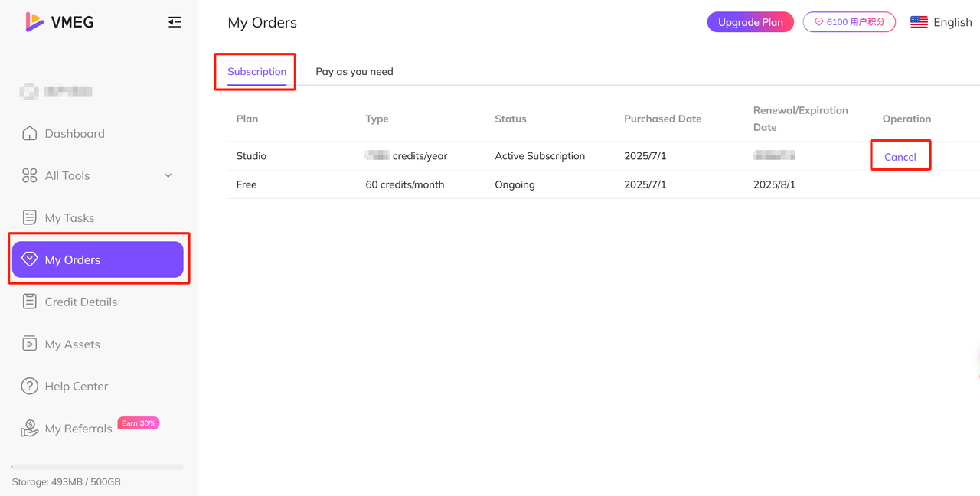Click the 6100 credits badge
This screenshot has height=496, width=980.
tap(849, 22)
